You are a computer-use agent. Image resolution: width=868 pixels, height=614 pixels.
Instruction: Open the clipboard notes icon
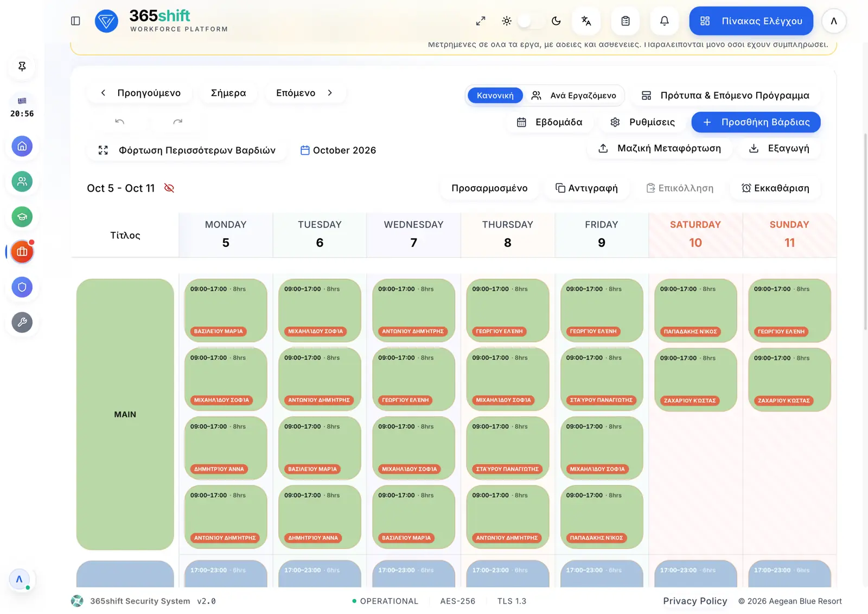(626, 21)
